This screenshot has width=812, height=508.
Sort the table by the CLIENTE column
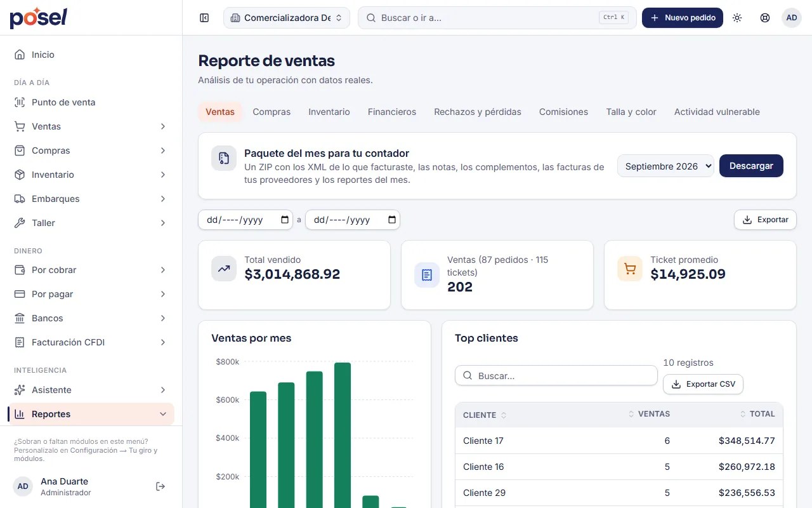485,415
